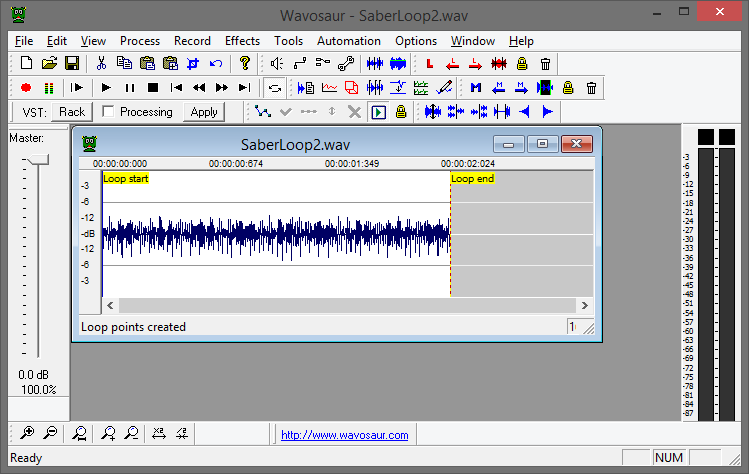Save the file with the floppy disk icon
The width and height of the screenshot is (749, 474).
72,63
